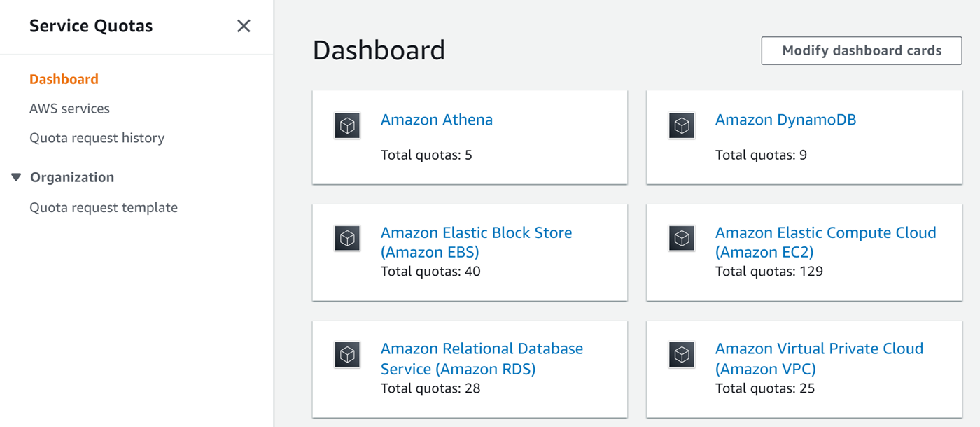Viewport: 980px width, 427px height.
Task: Open the Dashboard navigation item
Action: point(64,79)
